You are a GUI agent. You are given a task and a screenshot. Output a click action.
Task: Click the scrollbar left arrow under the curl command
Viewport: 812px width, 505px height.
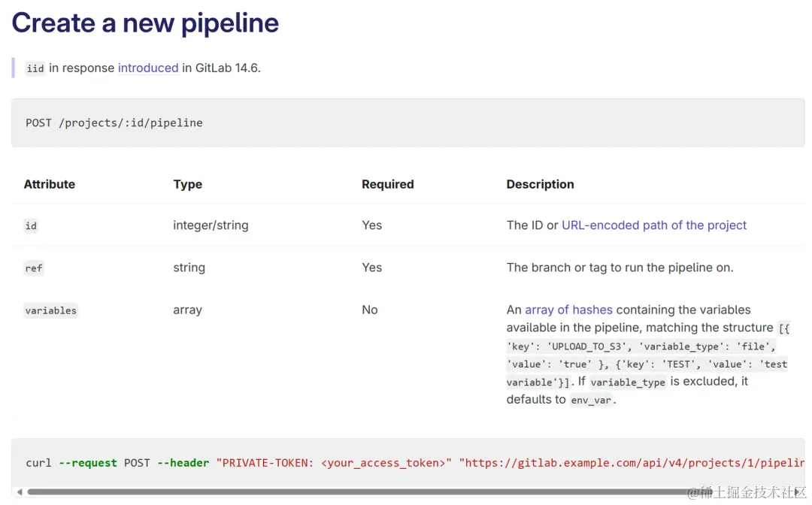click(20, 492)
